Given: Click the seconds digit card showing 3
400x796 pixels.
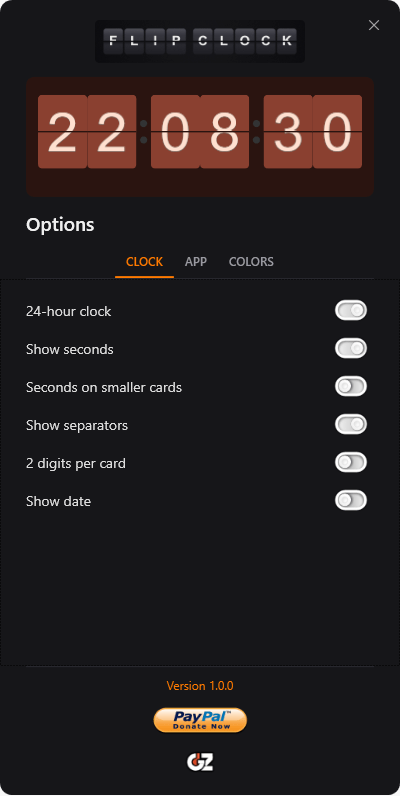Looking at the screenshot, I should coord(288,131).
